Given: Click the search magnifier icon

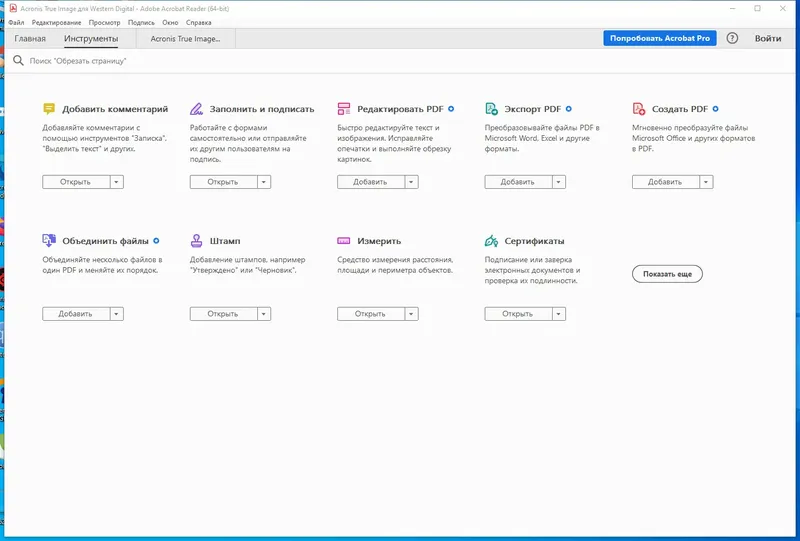Looking at the screenshot, I should coord(18,61).
